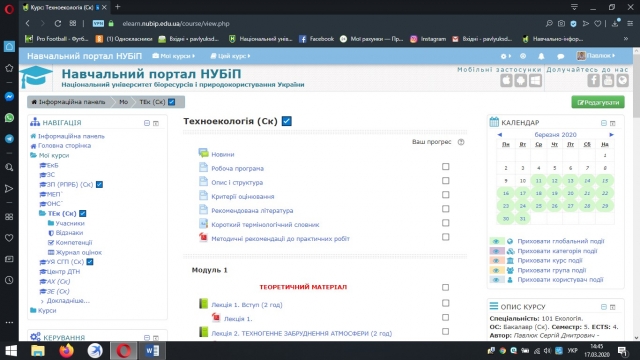Select March 17 in calendar

pos(522,193)
